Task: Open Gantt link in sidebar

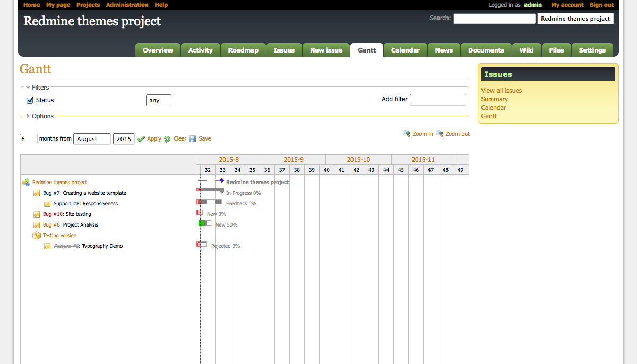Action: (489, 116)
